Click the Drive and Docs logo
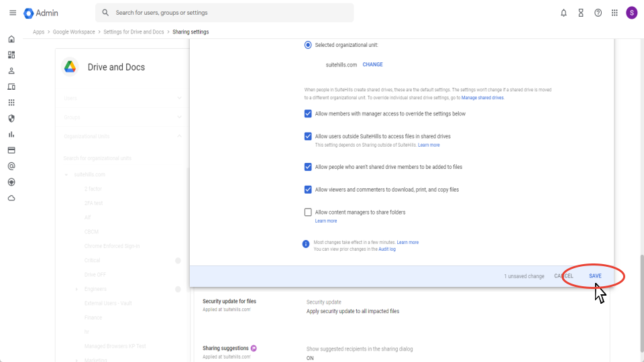Image resolution: width=644 pixels, height=362 pixels. click(x=70, y=67)
